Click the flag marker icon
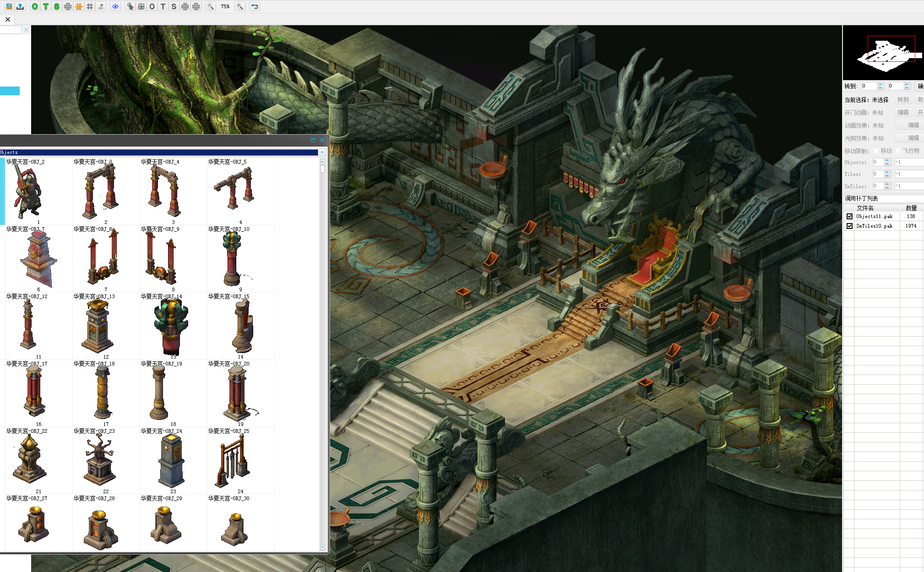This screenshot has width=924, height=572. 101,6
